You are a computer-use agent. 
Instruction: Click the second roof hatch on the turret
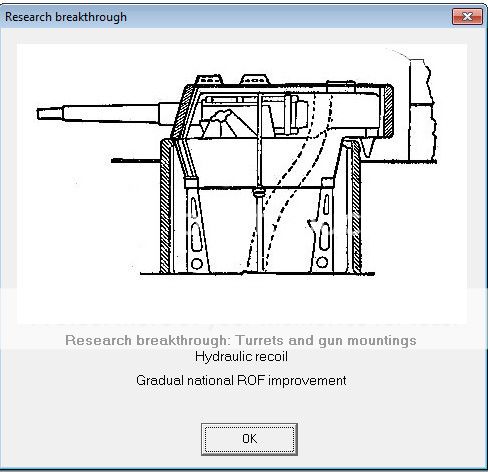254,80
